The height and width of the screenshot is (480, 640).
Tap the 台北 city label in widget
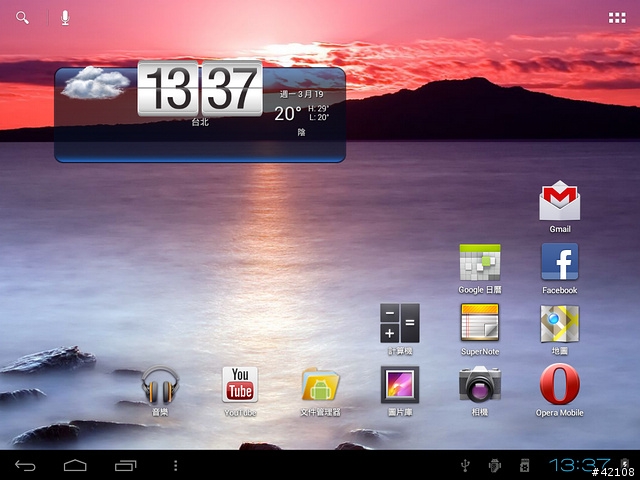pyautogui.click(x=200, y=122)
